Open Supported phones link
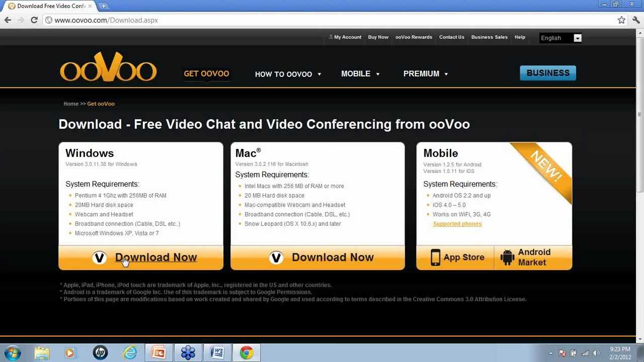Screen dimensions: 644x362 click(x=457, y=224)
